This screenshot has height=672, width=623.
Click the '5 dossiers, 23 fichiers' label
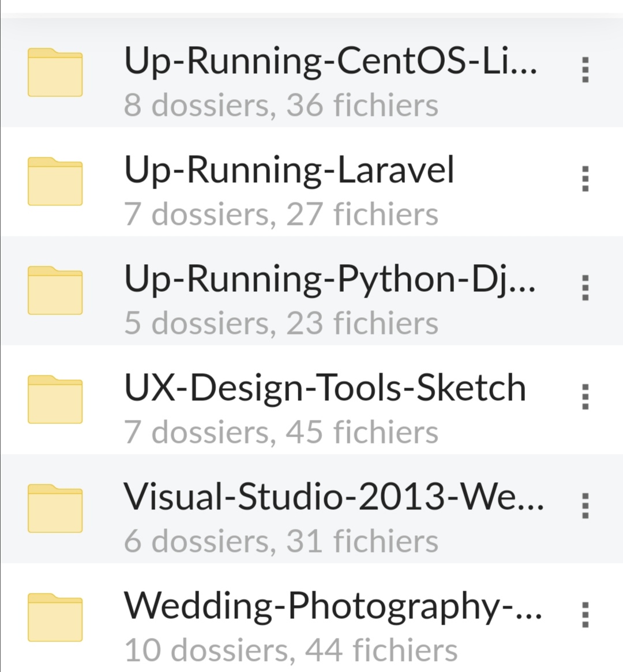coord(281,321)
